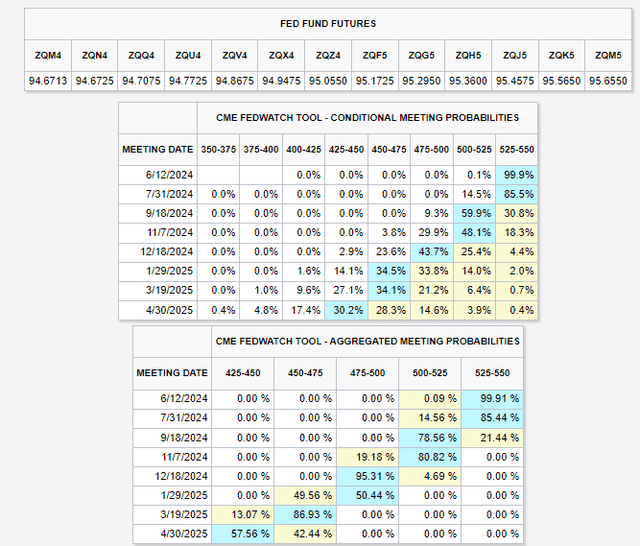
Task: Select the 28.3% cell for 4/30/2025
Action: pos(389,310)
